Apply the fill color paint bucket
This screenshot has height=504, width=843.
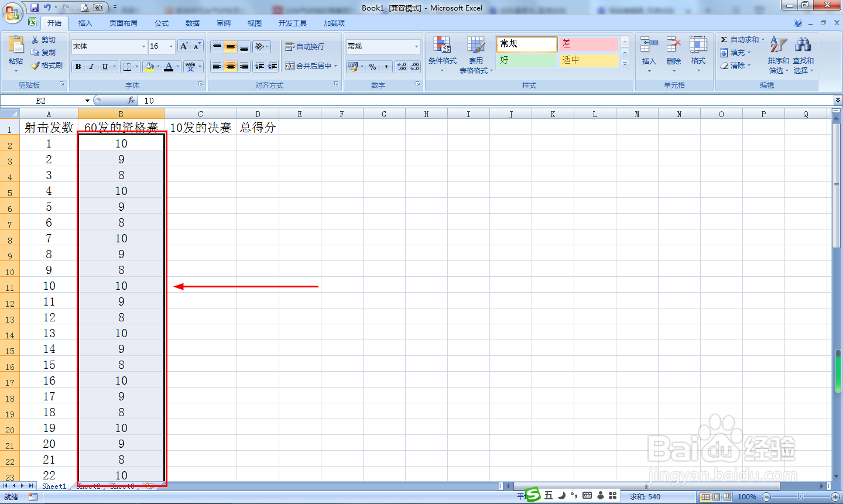click(149, 67)
